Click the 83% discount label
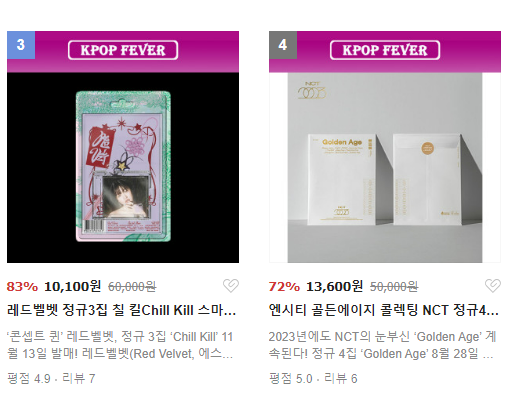Viewport: 513px width, 418px height. point(22,287)
